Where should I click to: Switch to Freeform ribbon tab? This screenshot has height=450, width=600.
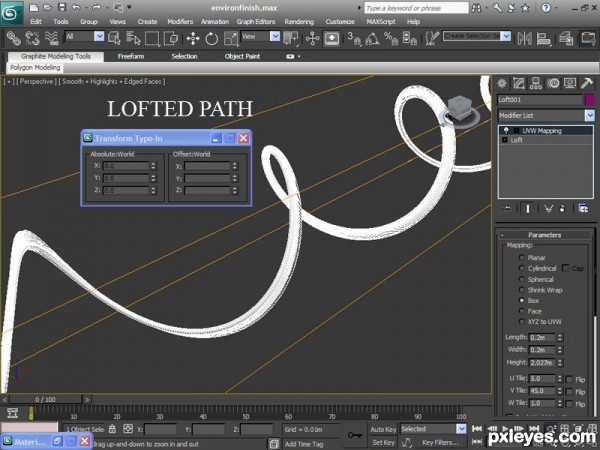point(131,56)
